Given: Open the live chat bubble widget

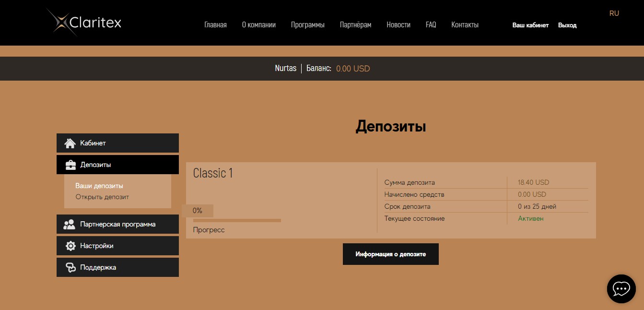Looking at the screenshot, I should [621, 288].
